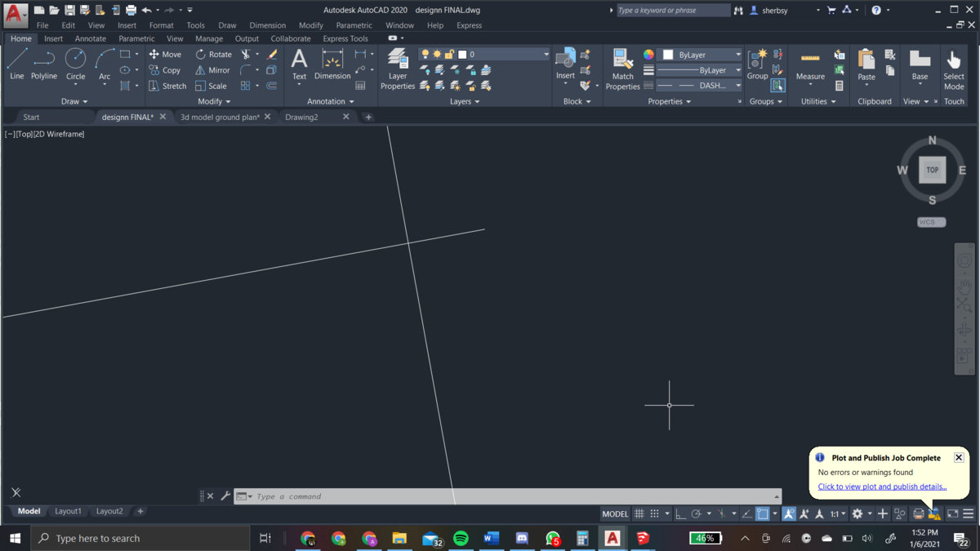Screen dimensions: 980x551
Task: Open the Format menu
Action: (161, 25)
